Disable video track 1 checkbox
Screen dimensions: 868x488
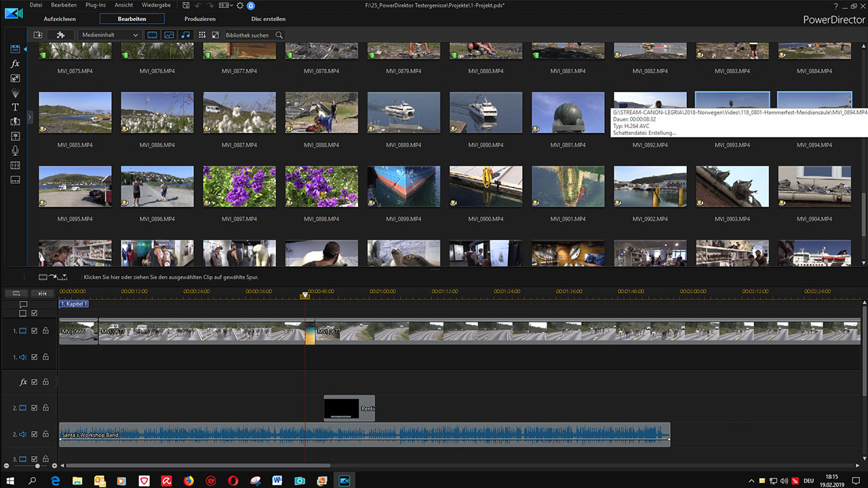click(35, 331)
